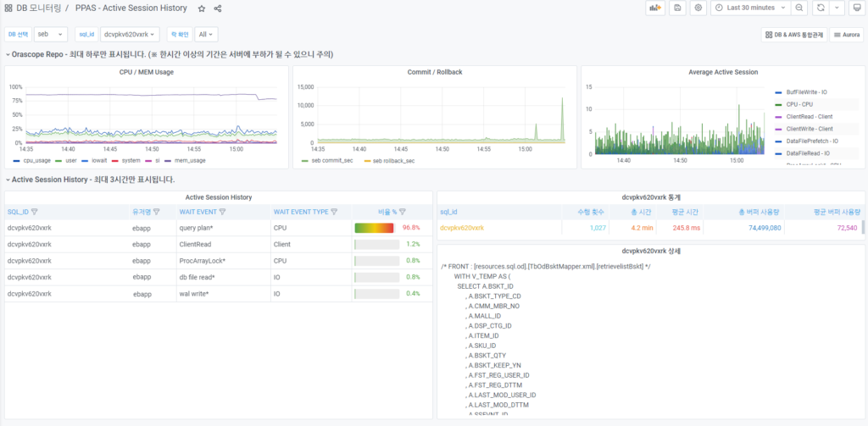Toggle ClientRead - Client legend series
The image size is (868, 426).
(810, 116)
